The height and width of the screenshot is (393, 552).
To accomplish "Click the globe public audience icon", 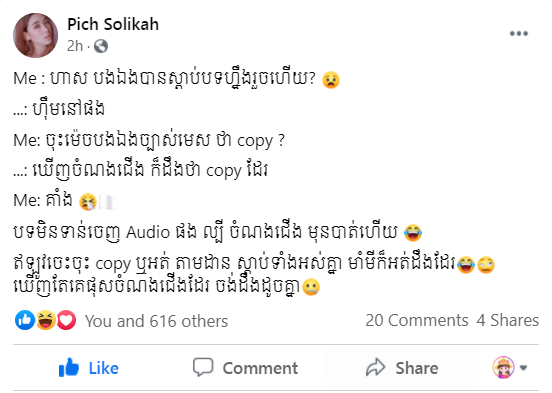I will (101, 46).
